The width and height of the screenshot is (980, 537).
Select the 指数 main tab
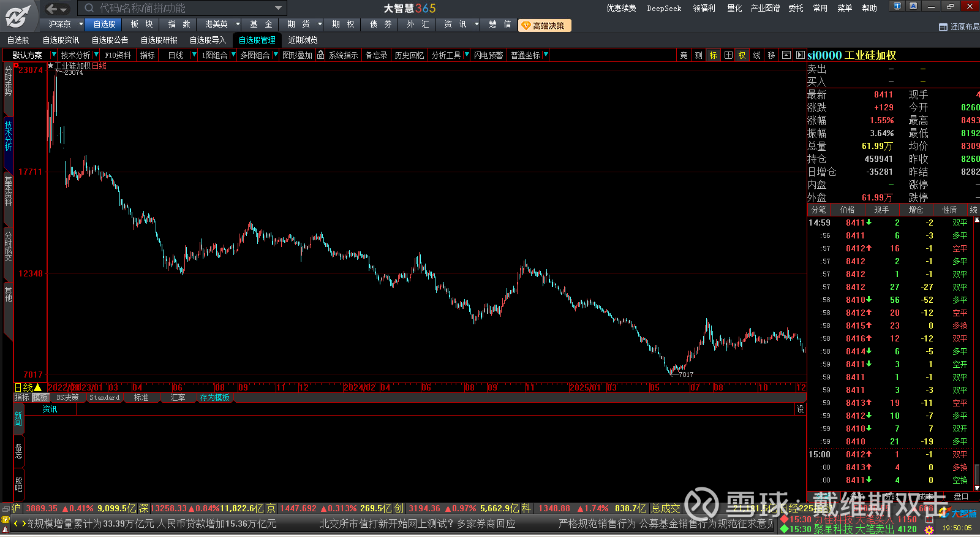(179, 25)
